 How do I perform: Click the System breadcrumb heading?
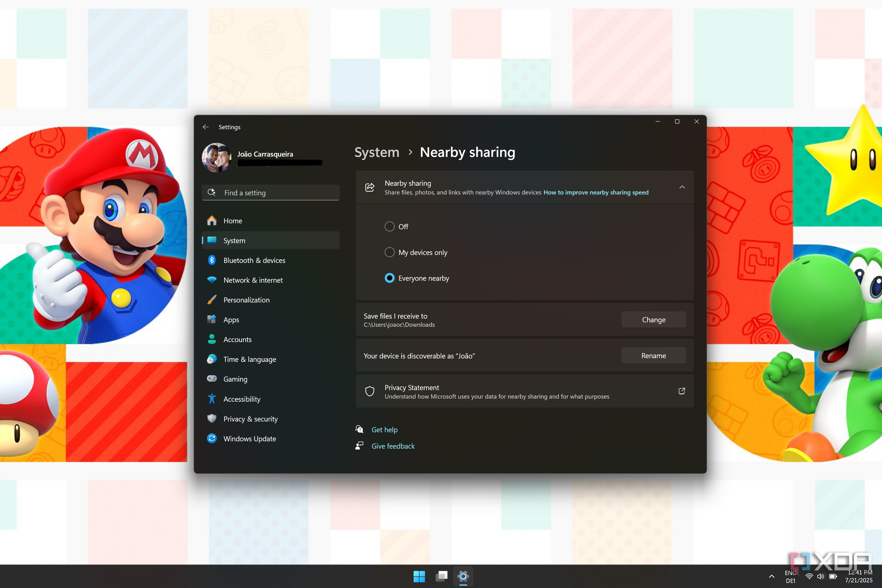point(377,152)
